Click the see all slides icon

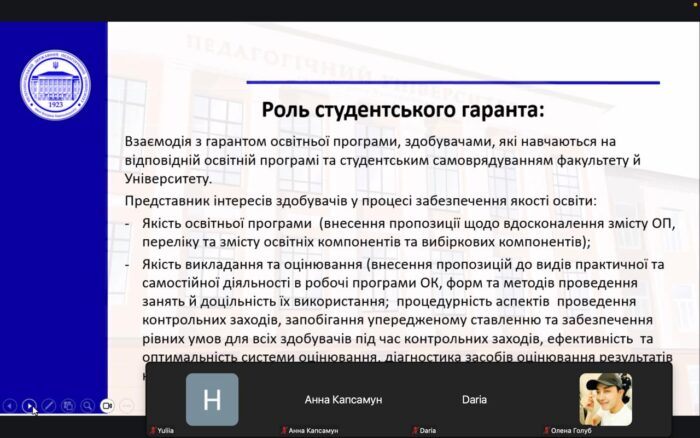coord(68,406)
